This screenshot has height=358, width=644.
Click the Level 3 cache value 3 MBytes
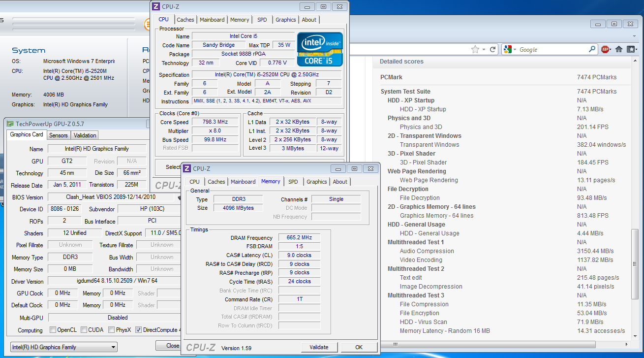(x=292, y=148)
